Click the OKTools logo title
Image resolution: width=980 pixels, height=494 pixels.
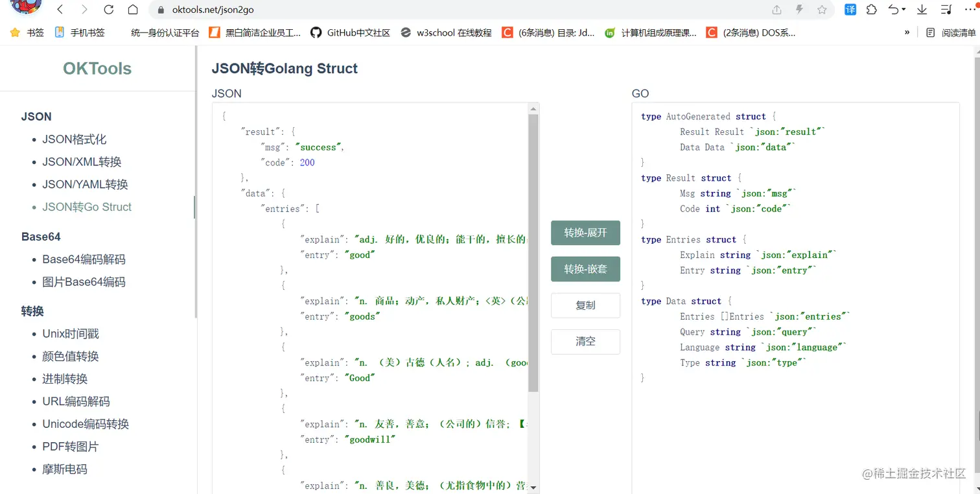point(97,69)
